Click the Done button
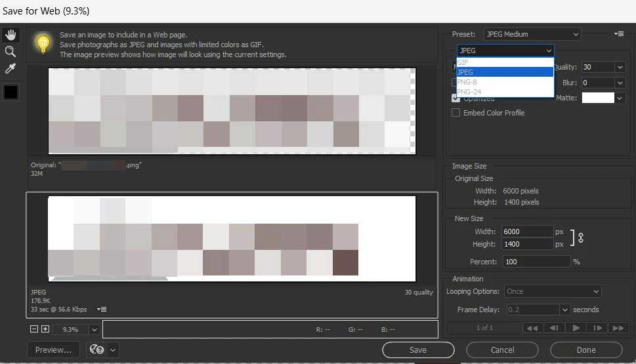Image resolution: width=636 pixels, height=364 pixels. coord(586,350)
